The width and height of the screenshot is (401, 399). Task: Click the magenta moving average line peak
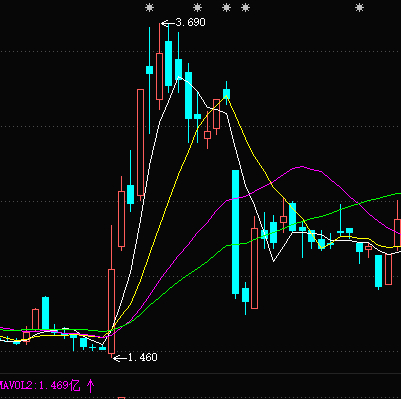[x=302, y=166]
